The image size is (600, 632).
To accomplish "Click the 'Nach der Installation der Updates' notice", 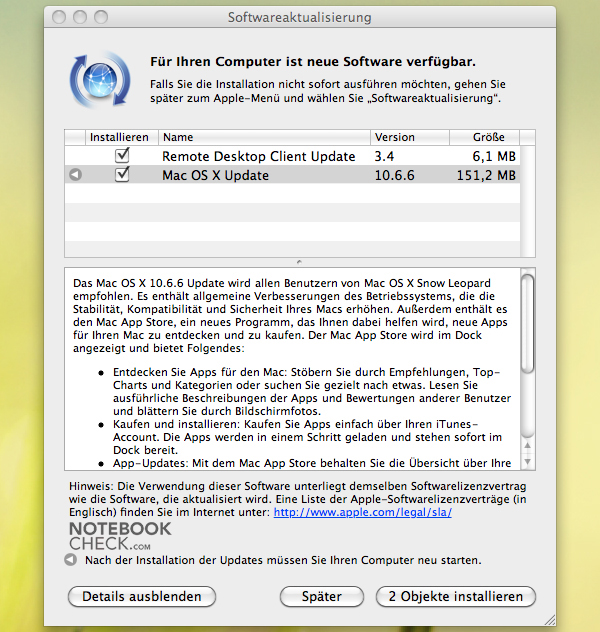I will pyautogui.click(x=283, y=560).
